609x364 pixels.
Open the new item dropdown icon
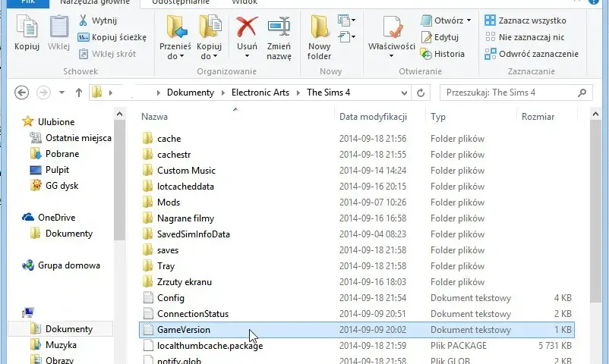click(x=346, y=20)
